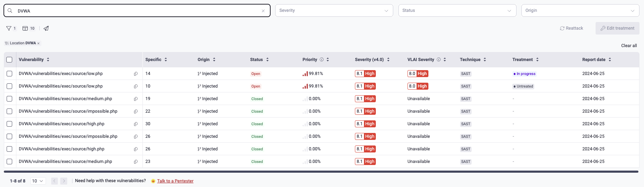
Task: Check the low.php row with Specific 14
Action: click(x=9, y=74)
